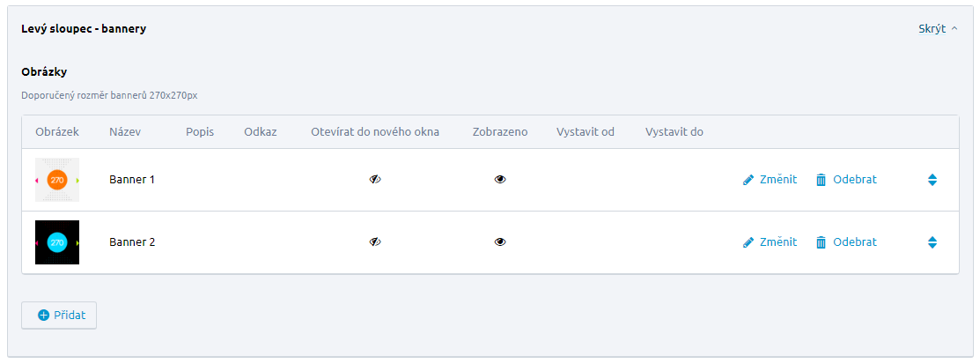This screenshot has width=980, height=364.
Task: Click the Změnit link for Banner 1
Action: [x=778, y=179]
